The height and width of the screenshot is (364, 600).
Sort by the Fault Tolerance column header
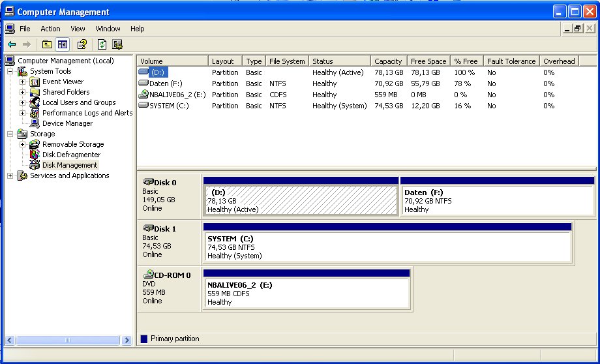[511, 61]
